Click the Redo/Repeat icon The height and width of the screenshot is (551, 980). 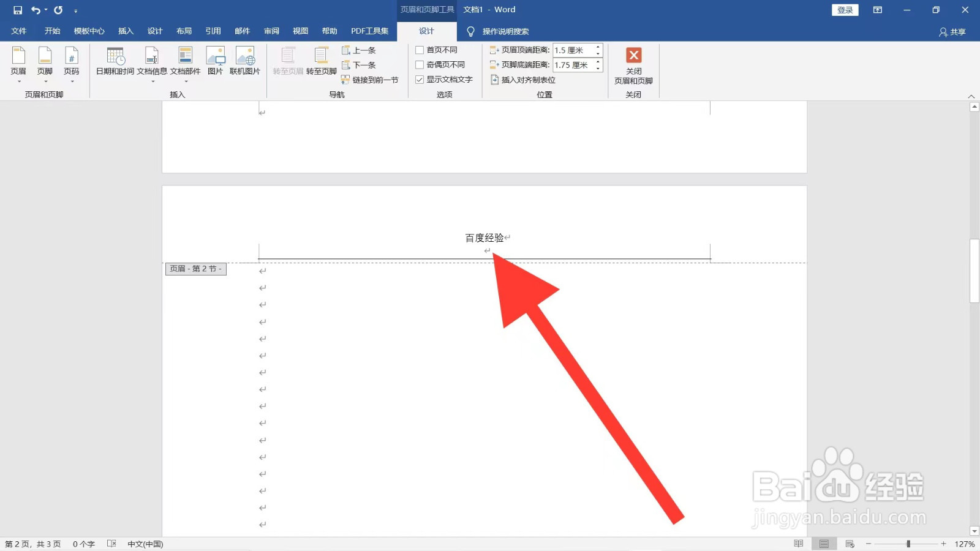pos(58,10)
